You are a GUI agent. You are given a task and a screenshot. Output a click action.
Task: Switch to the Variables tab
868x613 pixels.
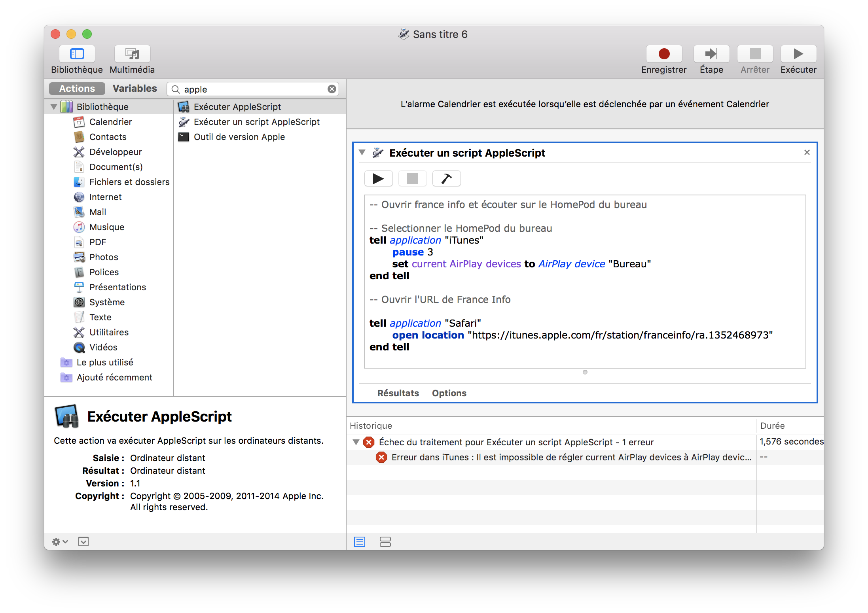pyautogui.click(x=135, y=88)
